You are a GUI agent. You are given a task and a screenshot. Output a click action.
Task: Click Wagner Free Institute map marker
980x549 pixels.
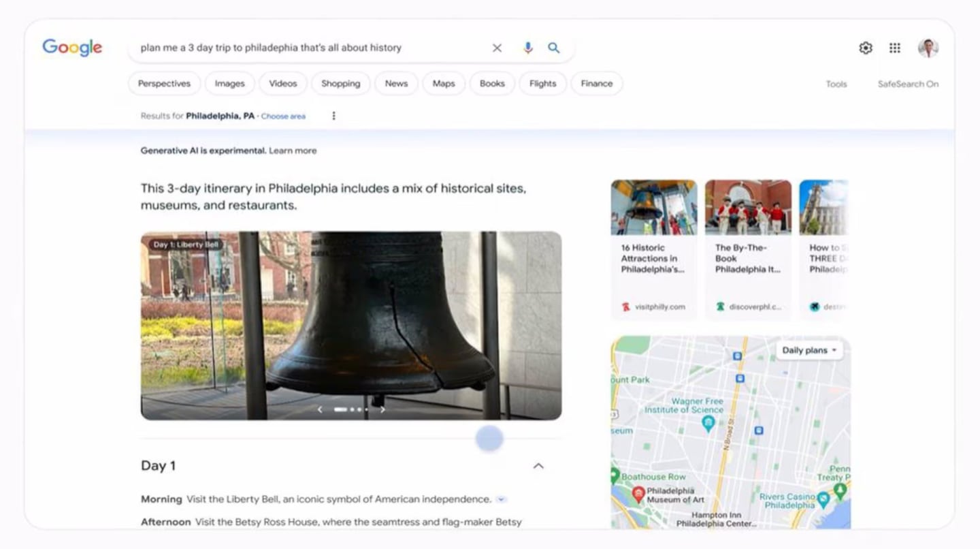tap(708, 424)
